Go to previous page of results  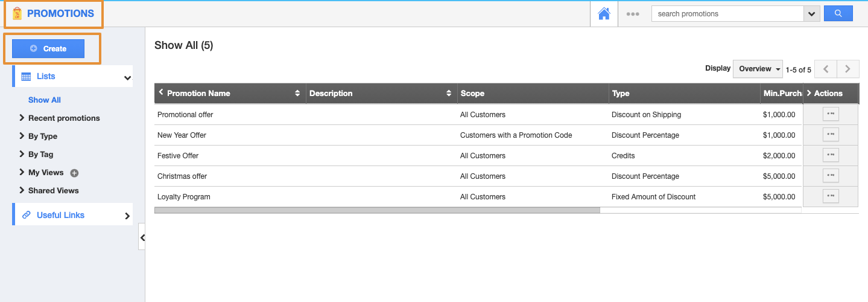coord(825,69)
